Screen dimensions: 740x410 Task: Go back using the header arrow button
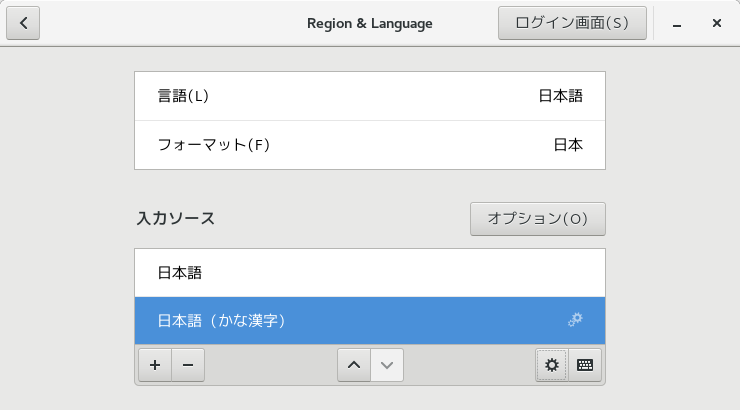click(23, 23)
